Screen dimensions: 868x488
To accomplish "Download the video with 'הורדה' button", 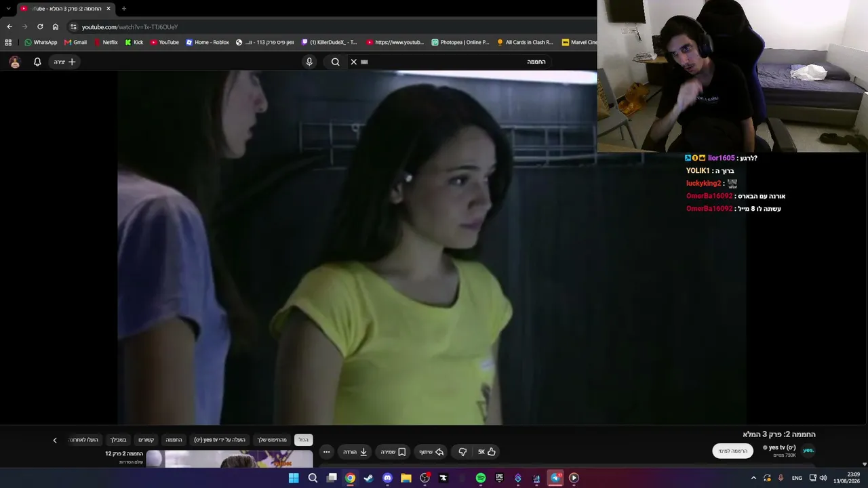I will pos(355,451).
